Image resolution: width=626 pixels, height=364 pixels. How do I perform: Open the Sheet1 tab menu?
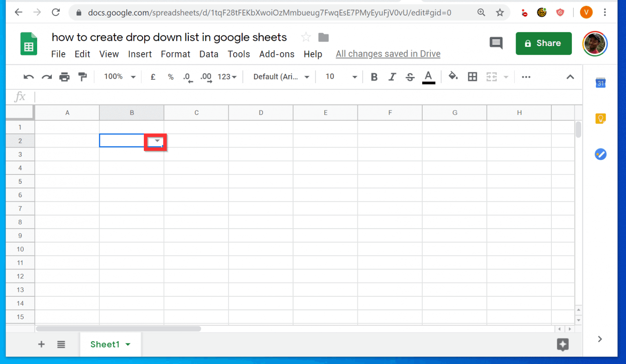click(x=128, y=344)
